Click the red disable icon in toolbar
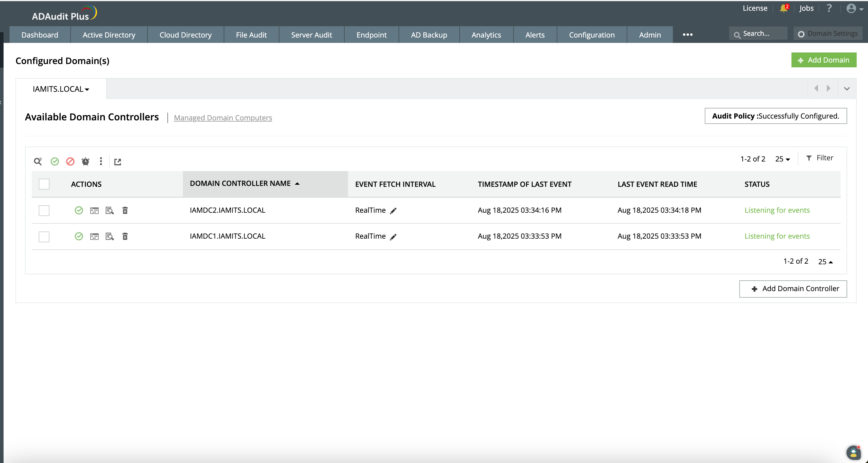The image size is (868, 463). pos(70,162)
